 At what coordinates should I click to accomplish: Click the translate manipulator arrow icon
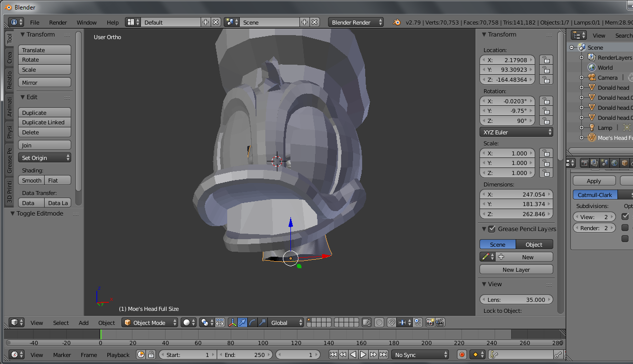[243, 322]
